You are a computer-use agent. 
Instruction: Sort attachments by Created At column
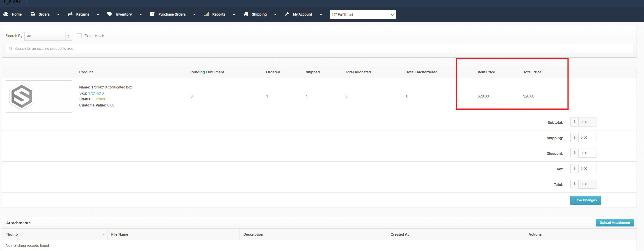456,235
